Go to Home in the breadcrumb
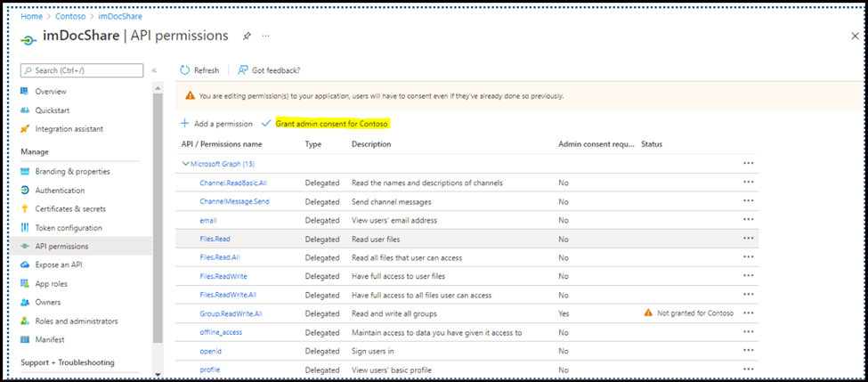 (30, 17)
